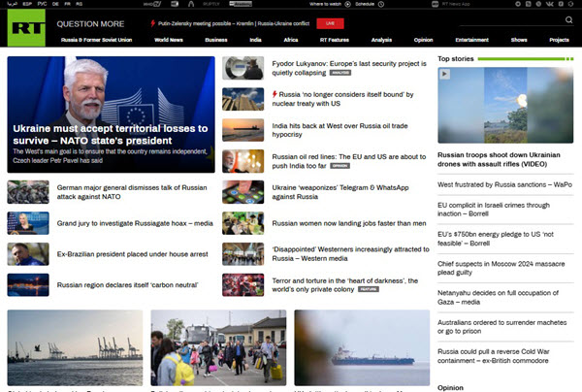The width and height of the screenshot is (582, 392).
Task: Open the Russian women landing jobs faster story
Action: tap(349, 223)
